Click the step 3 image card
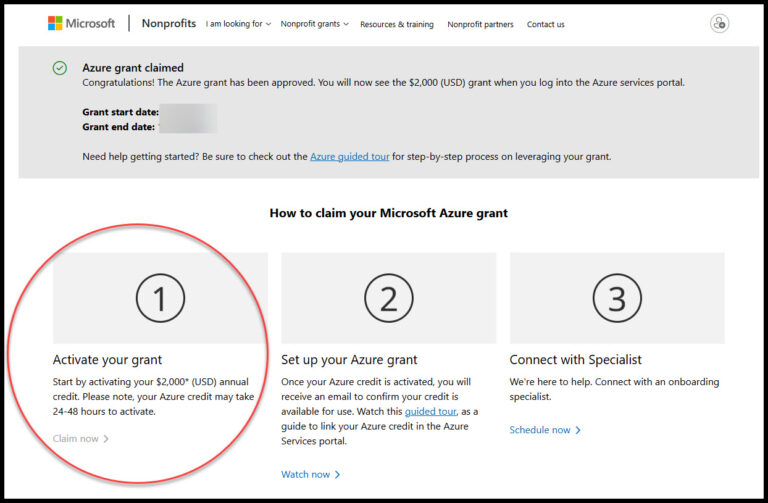 (617, 298)
